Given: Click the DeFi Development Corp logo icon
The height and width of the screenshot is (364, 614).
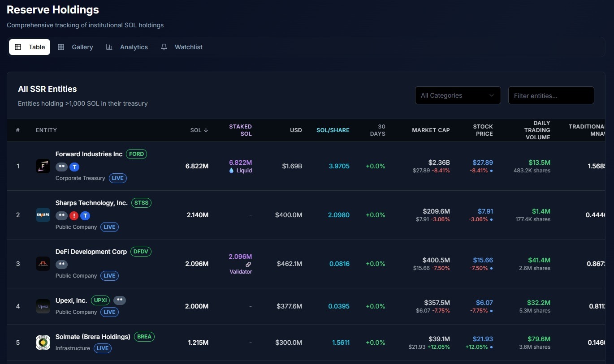Looking at the screenshot, I should (43, 264).
